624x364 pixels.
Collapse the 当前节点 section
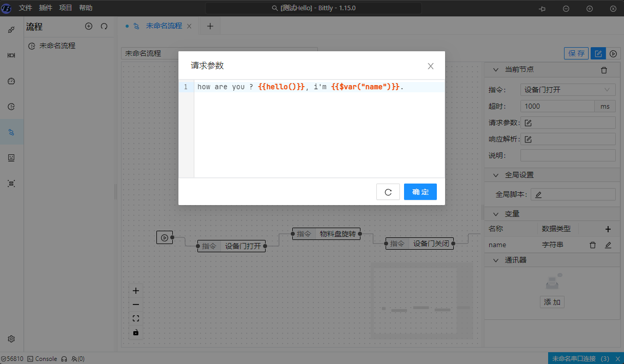[x=496, y=70]
